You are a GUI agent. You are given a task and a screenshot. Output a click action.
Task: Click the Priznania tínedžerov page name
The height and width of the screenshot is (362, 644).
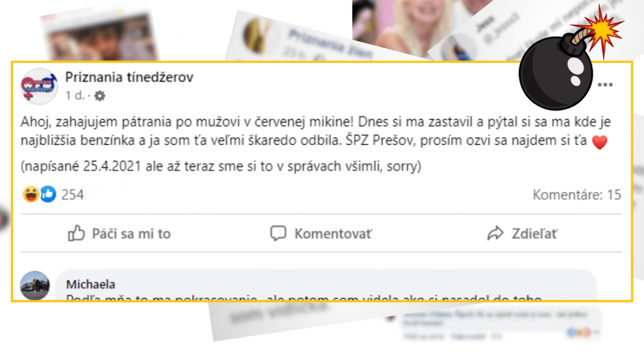129,77
